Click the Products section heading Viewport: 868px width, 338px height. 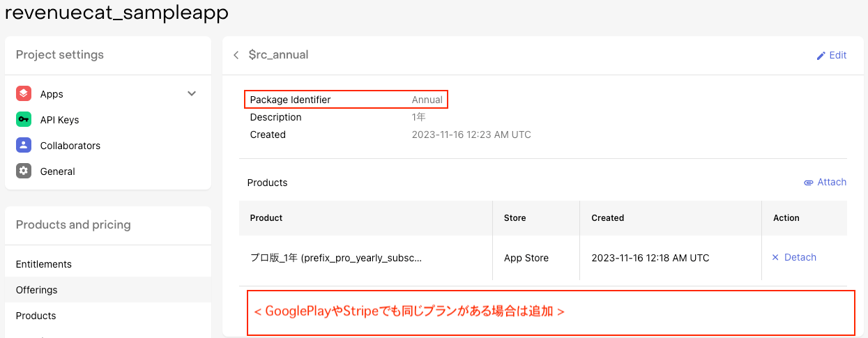point(268,183)
